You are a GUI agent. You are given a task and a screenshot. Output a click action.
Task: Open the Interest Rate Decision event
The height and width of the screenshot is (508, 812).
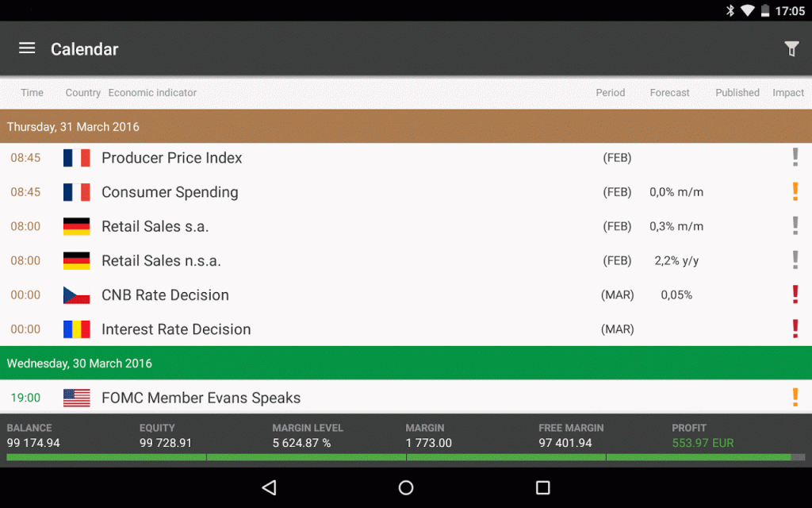pyautogui.click(x=406, y=329)
